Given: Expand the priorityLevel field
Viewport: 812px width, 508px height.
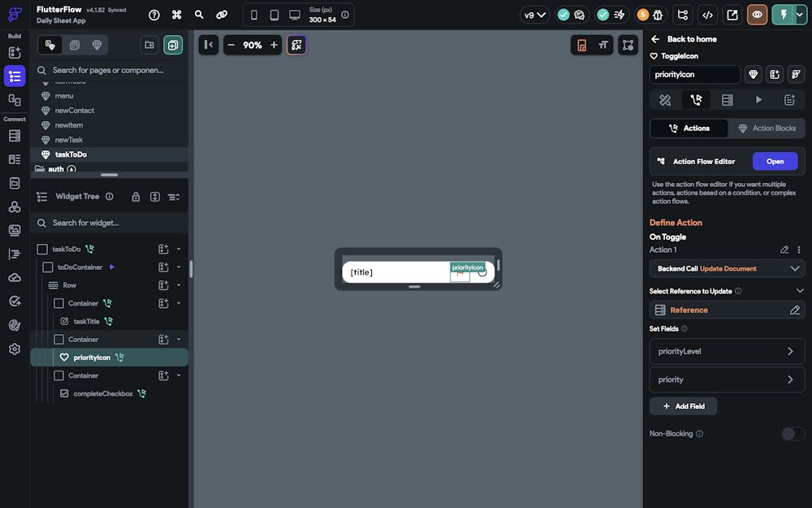Looking at the screenshot, I should point(727,351).
